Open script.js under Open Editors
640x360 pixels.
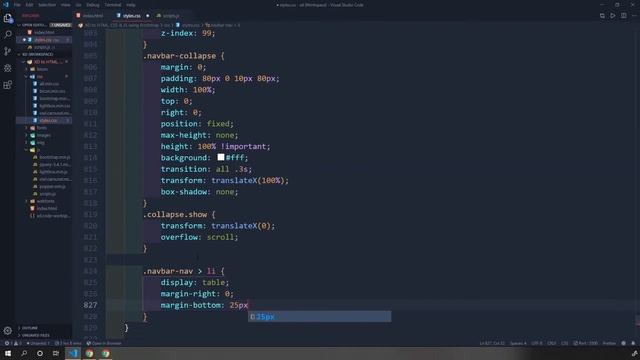pos(44,47)
